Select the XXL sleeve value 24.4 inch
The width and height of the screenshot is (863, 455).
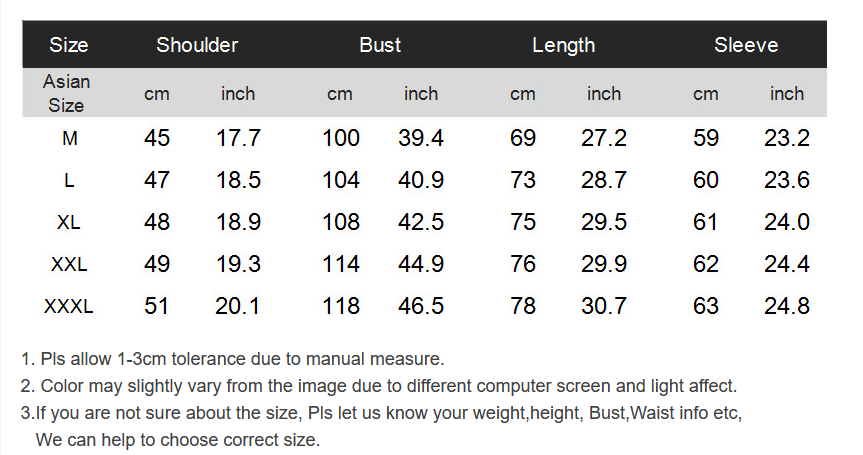786,264
